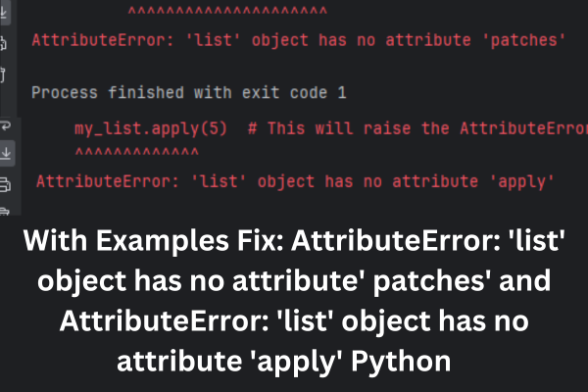The height and width of the screenshot is (392, 588).
Task: Click the word 'Python' ending the headline
Action: [401, 361]
